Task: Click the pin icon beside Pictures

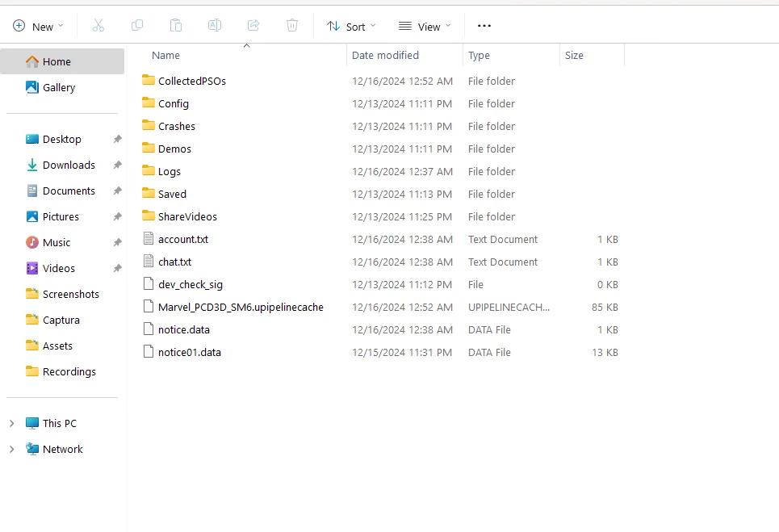Action: 117,216
